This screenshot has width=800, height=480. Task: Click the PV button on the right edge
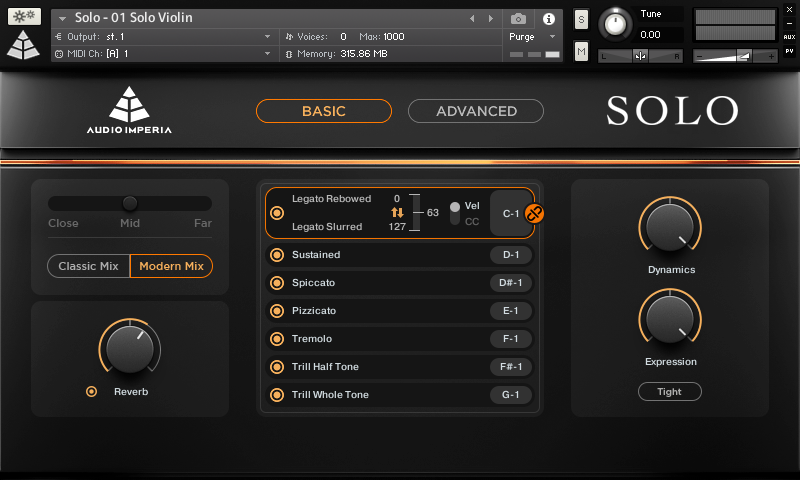point(789,51)
